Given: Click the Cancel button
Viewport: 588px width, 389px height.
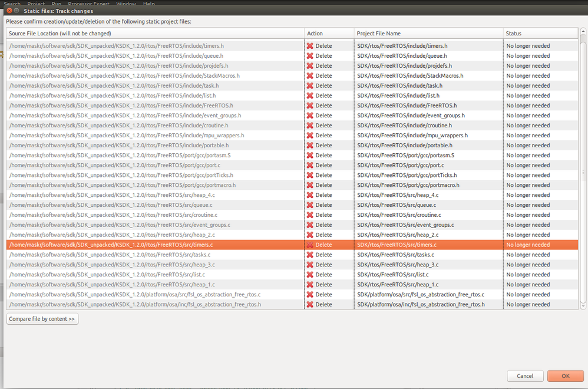Looking at the screenshot, I should pos(525,376).
